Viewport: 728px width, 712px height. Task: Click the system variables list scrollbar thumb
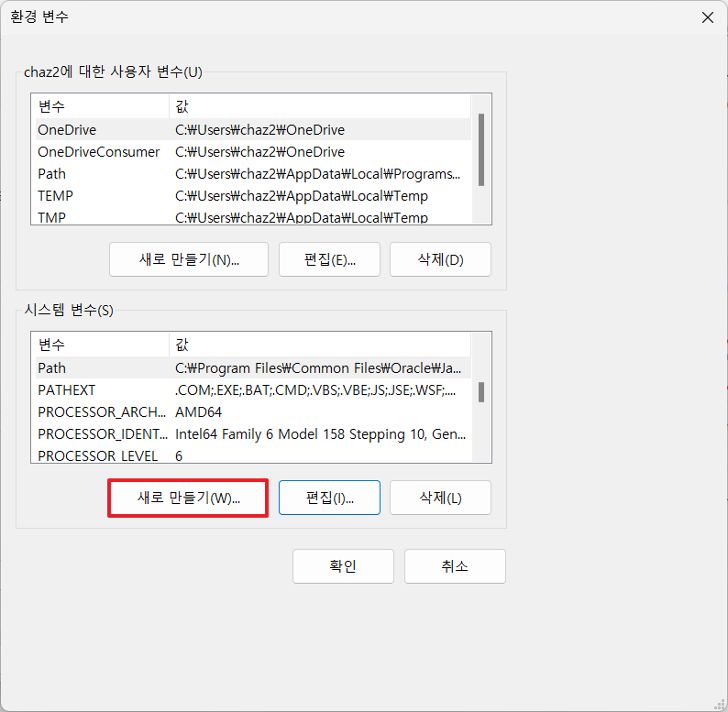coord(481,392)
